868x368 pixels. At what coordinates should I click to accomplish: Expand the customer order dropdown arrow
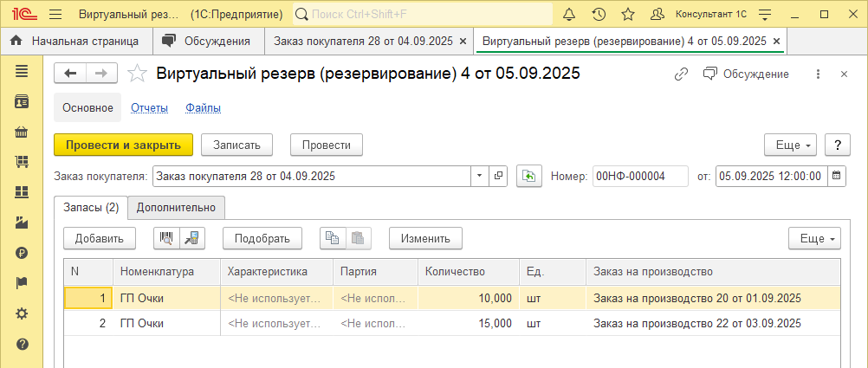[480, 176]
